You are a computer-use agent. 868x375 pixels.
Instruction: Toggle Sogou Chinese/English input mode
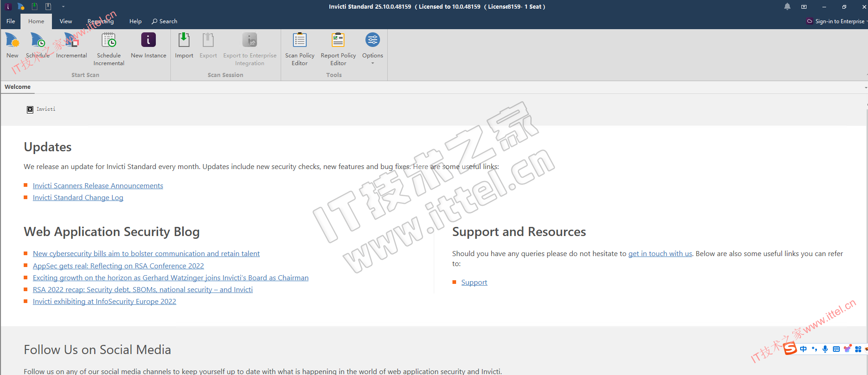(x=803, y=349)
